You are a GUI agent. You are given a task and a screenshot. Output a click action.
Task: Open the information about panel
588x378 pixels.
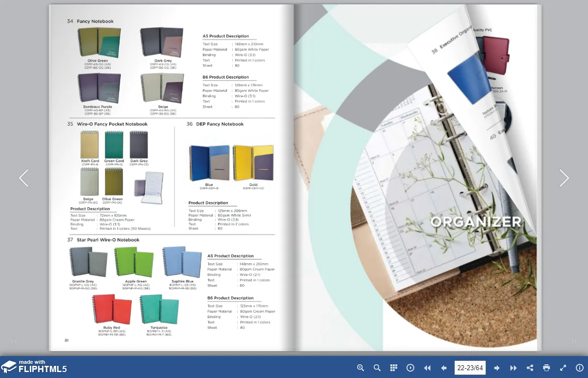(x=580, y=368)
